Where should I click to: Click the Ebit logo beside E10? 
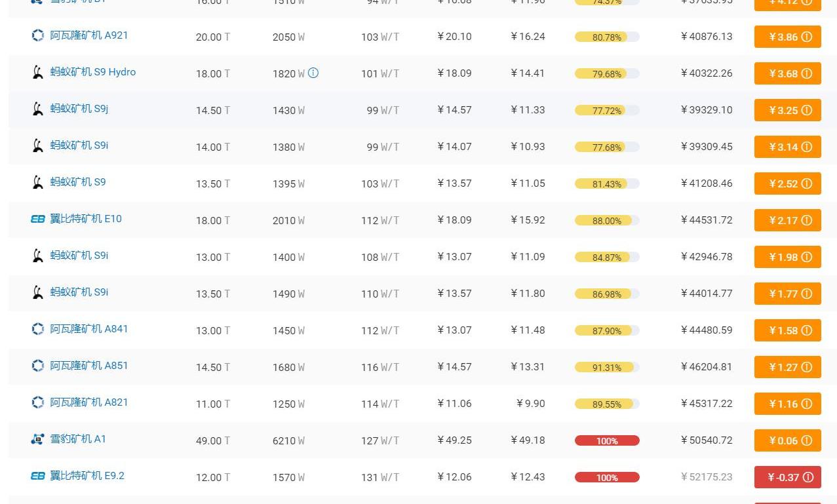pyautogui.click(x=38, y=219)
